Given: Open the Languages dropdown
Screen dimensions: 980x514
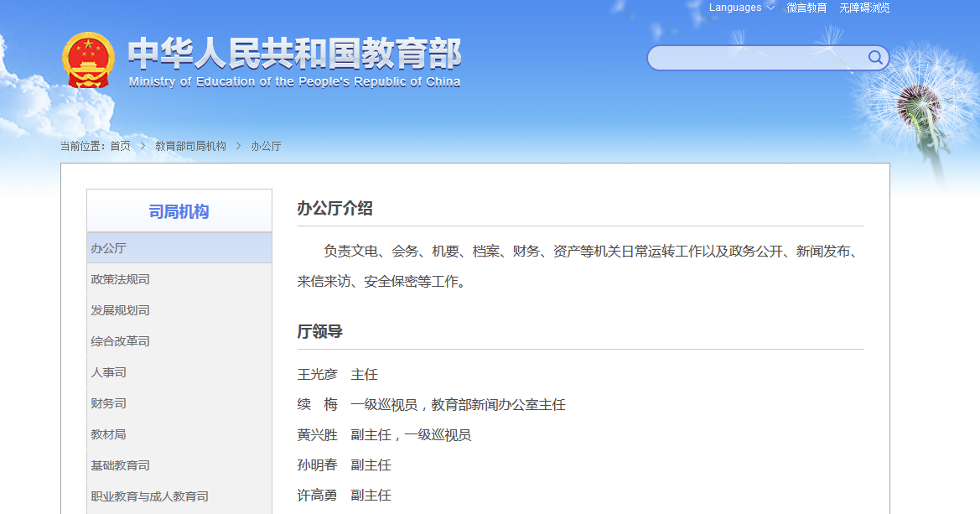Looking at the screenshot, I should [741, 8].
